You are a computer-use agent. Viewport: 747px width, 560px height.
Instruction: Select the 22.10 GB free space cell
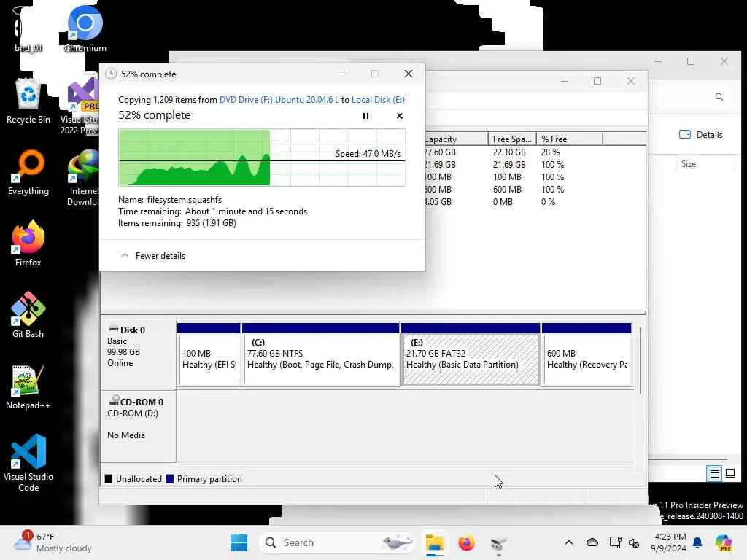(509, 152)
